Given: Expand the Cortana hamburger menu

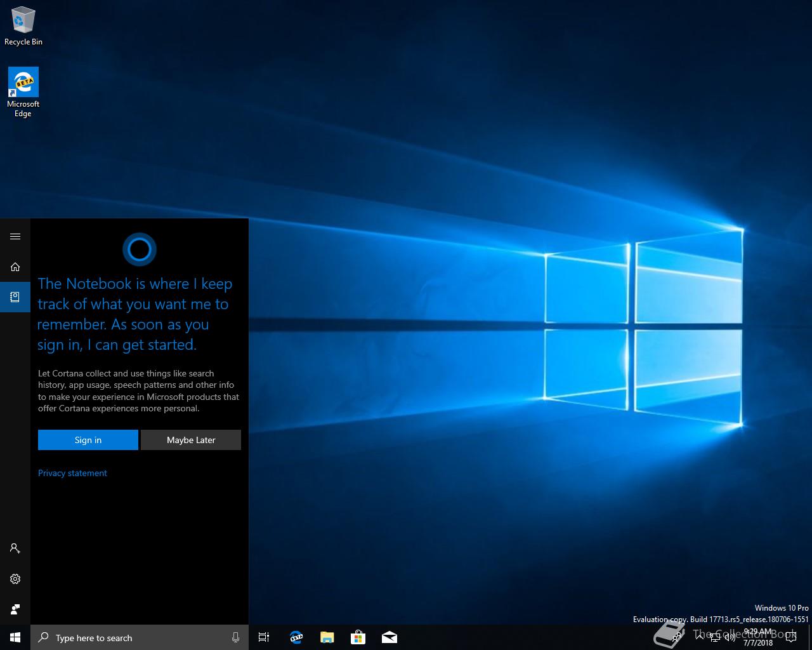Looking at the screenshot, I should [15, 236].
